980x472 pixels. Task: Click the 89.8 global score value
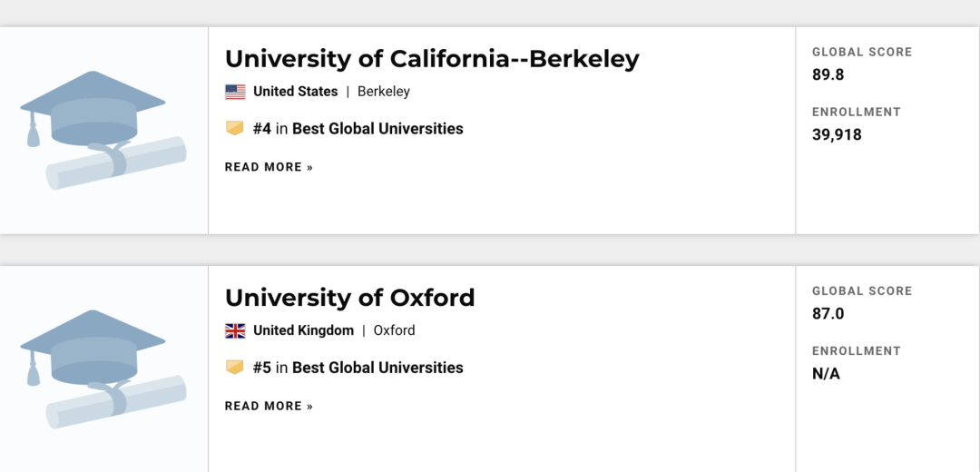click(828, 74)
